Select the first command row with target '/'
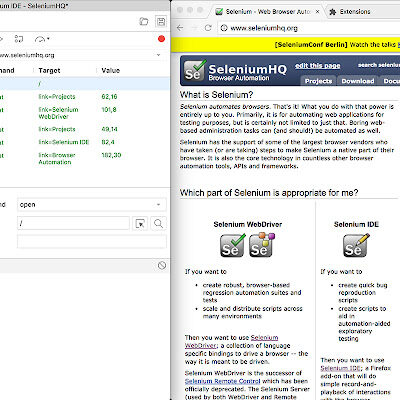 pyautogui.click(x=85, y=84)
